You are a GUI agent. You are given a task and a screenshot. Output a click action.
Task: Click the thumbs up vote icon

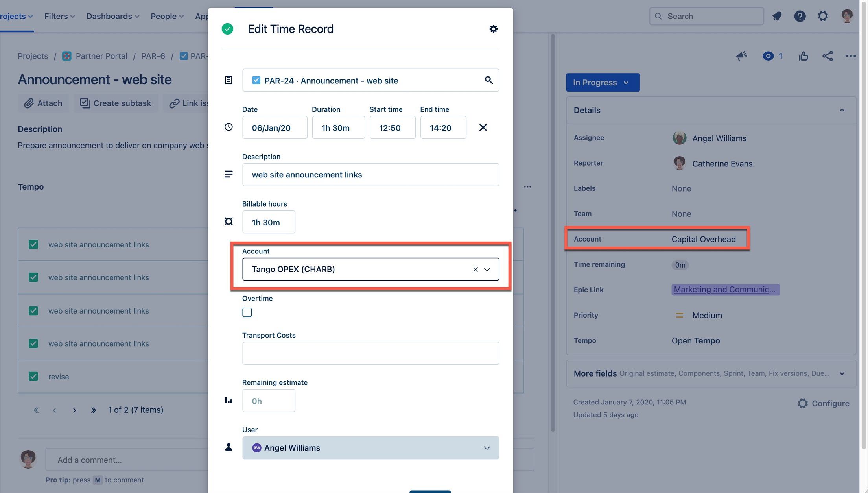coord(803,56)
